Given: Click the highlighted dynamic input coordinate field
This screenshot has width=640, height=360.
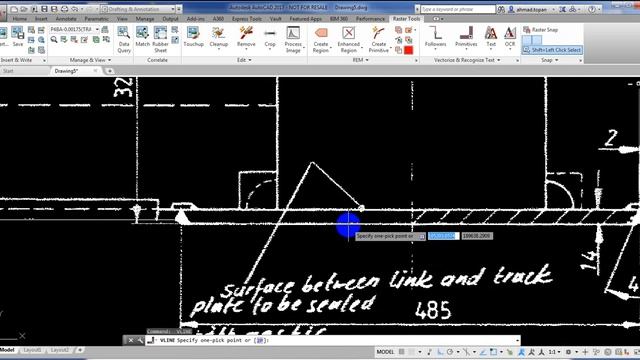Looking at the screenshot, I should coord(443,236).
